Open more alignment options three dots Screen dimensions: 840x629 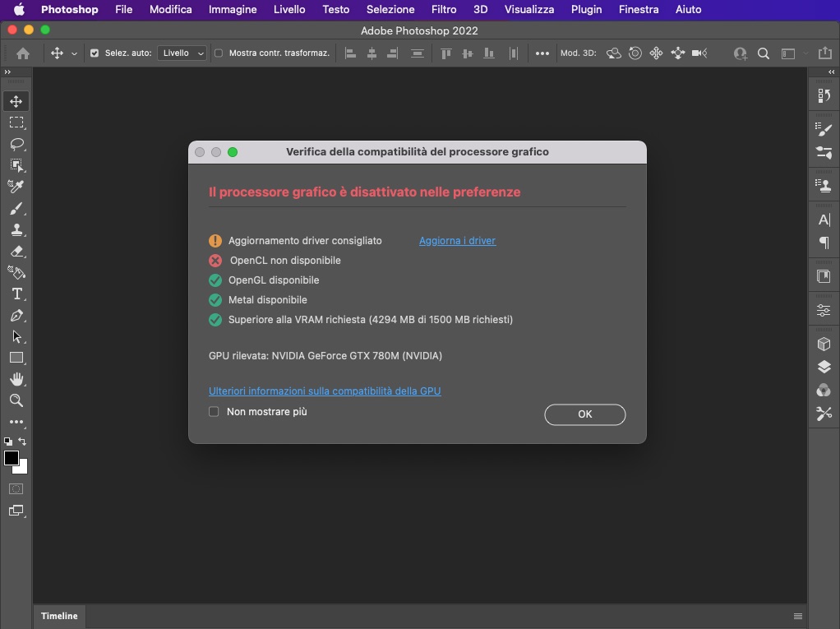(x=542, y=53)
